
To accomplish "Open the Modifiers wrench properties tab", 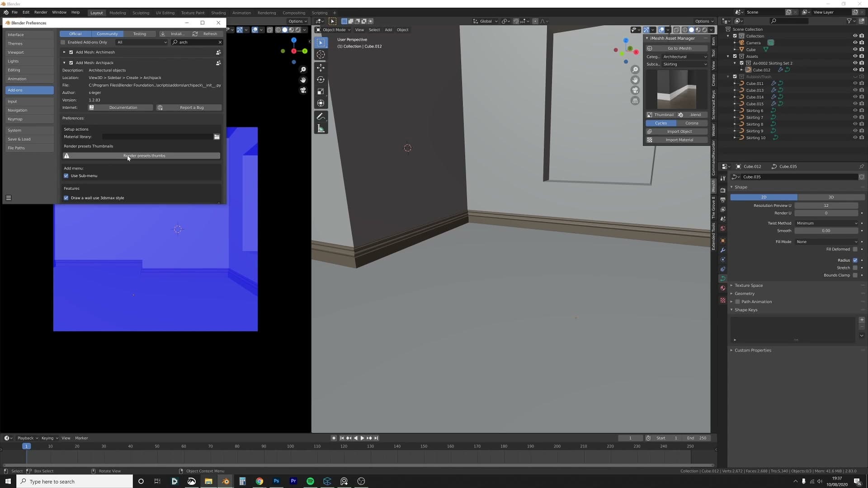I will [x=723, y=250].
